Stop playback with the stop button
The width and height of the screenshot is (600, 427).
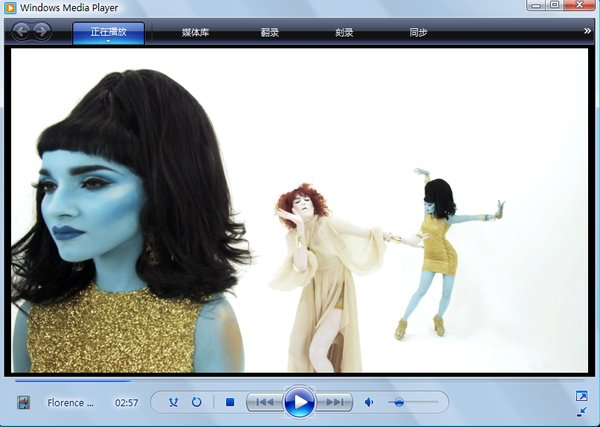tap(230, 402)
